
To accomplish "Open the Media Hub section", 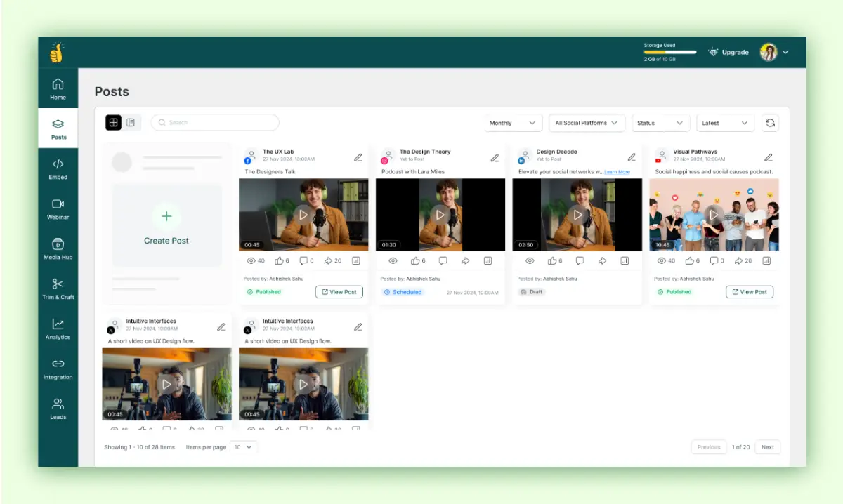I will click(x=58, y=249).
